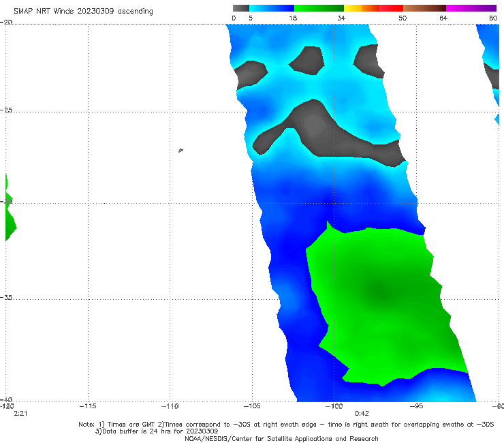Click the '-100' longitude axis label
Image resolution: width=504 pixels, height=443 pixels.
[x=334, y=406]
